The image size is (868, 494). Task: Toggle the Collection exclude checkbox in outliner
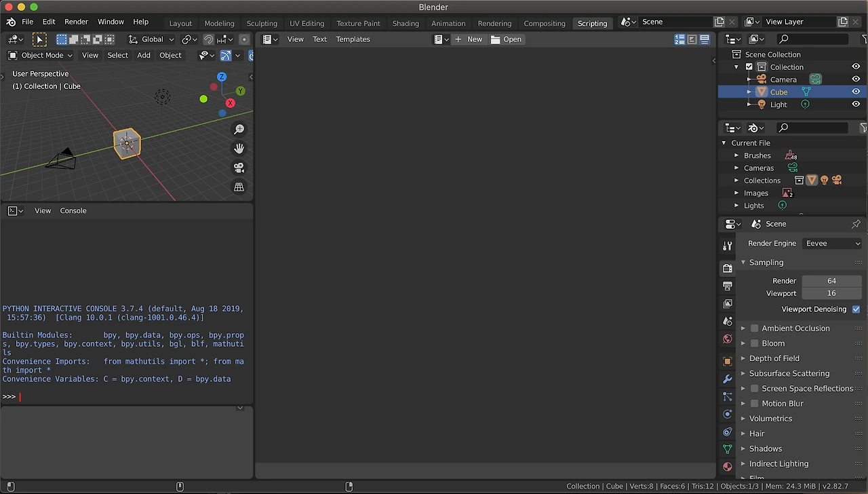749,66
